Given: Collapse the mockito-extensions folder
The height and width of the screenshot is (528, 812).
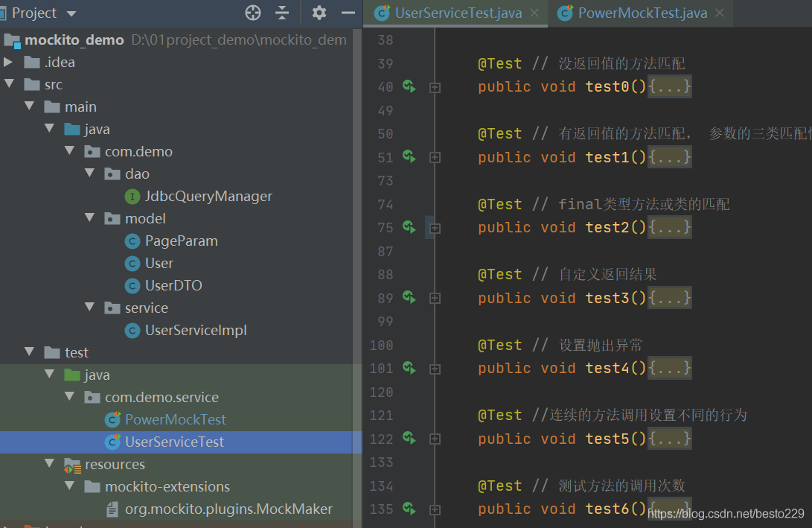Looking at the screenshot, I should coord(70,486).
